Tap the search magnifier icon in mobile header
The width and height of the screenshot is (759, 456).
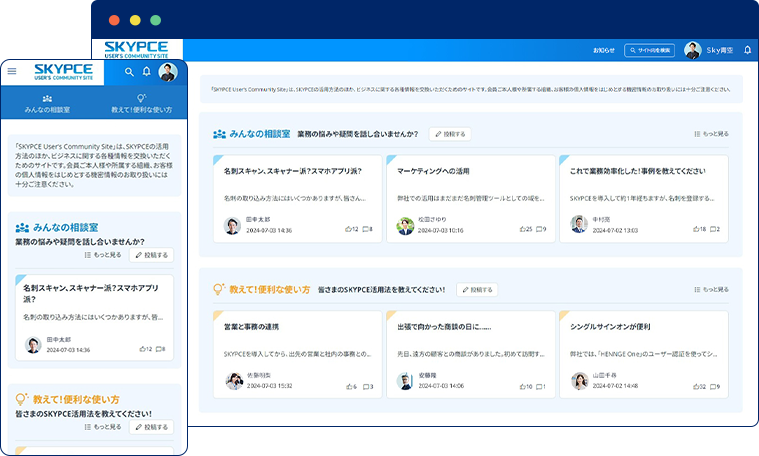129,72
